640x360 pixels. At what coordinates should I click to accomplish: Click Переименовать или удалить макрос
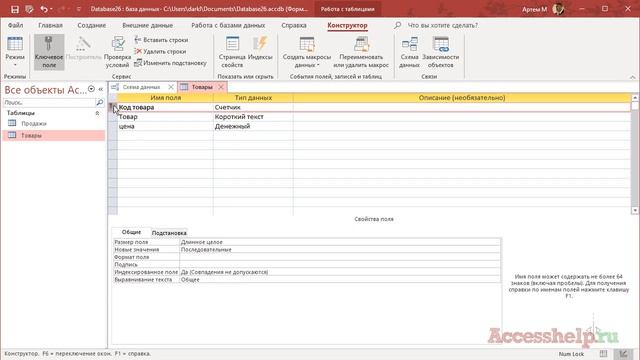click(361, 52)
